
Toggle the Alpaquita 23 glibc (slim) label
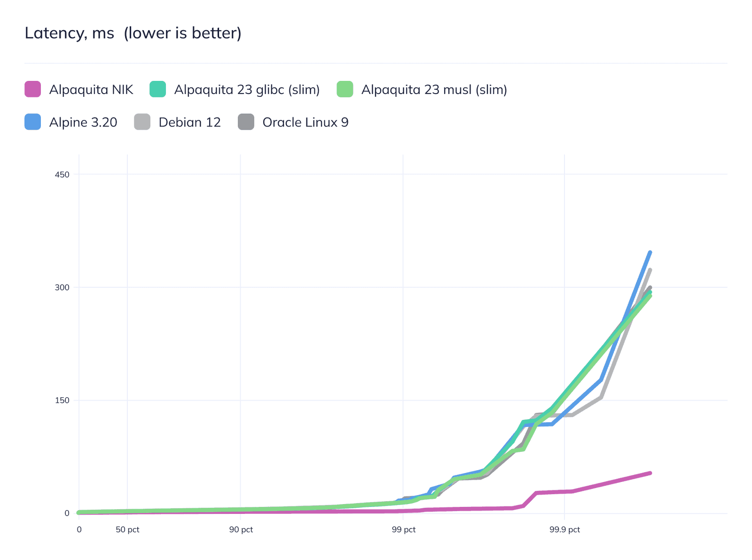point(247,89)
